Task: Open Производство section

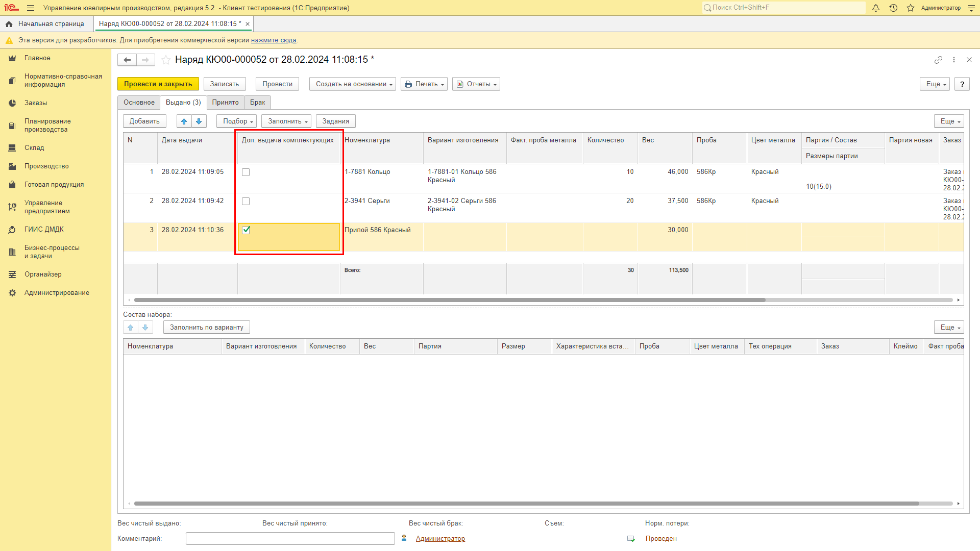Action: point(46,166)
